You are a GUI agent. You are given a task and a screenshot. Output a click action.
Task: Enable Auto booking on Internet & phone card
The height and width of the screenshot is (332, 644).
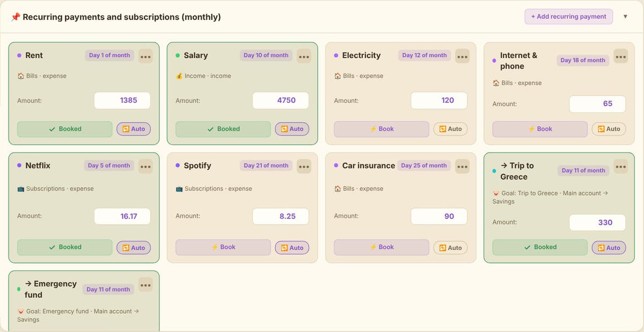click(x=609, y=129)
